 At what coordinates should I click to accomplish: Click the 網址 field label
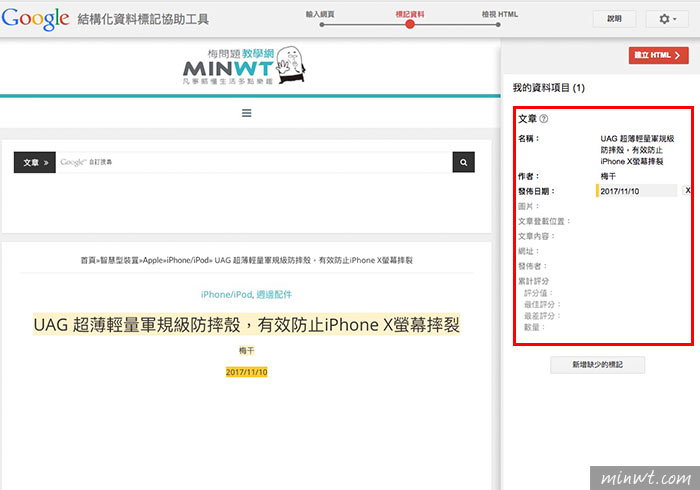529,251
